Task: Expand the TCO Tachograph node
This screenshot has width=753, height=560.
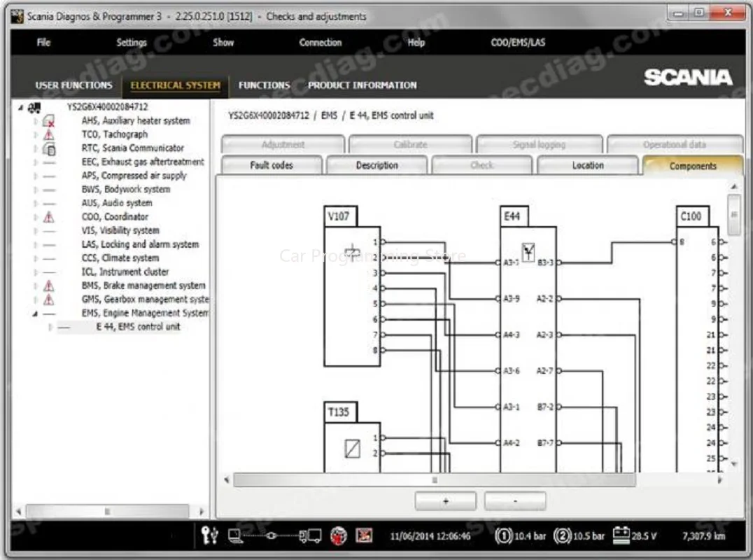Action: (x=36, y=135)
